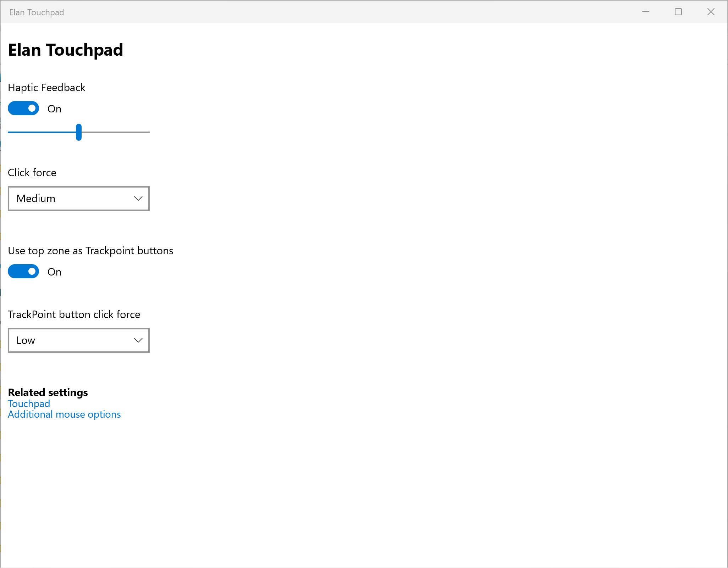Click the chevron on the Medium combo box
Viewport: 728px width, 568px height.
point(138,199)
